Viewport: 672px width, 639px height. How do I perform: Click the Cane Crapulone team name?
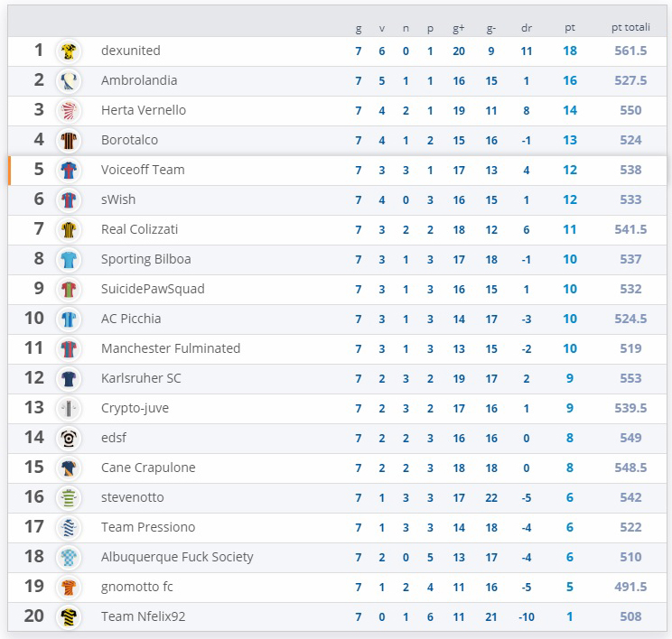(x=148, y=468)
